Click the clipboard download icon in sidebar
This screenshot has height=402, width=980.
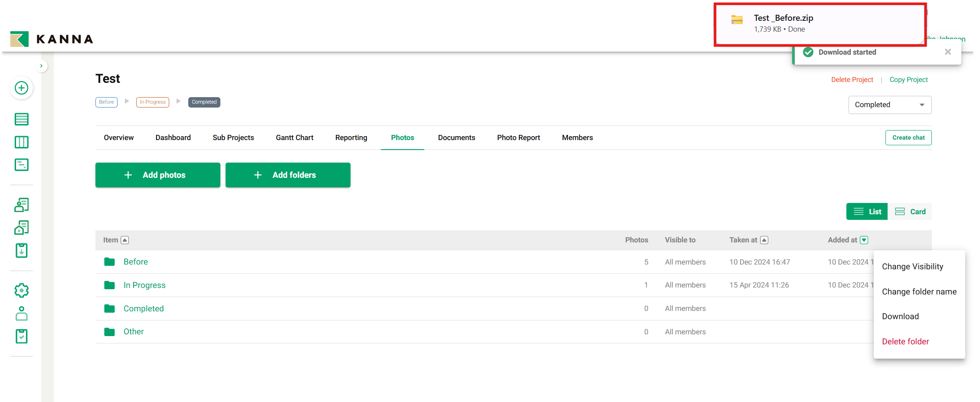tap(21, 251)
